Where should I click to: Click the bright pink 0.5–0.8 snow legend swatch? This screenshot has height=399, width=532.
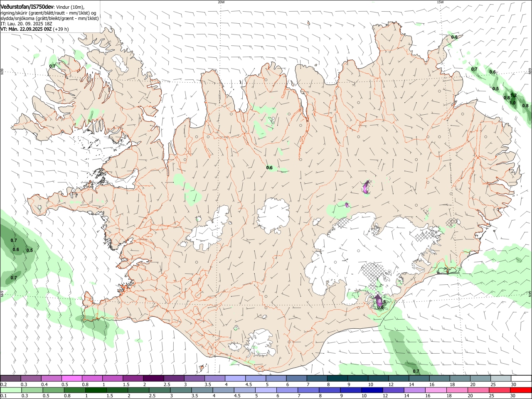[x=71, y=379]
